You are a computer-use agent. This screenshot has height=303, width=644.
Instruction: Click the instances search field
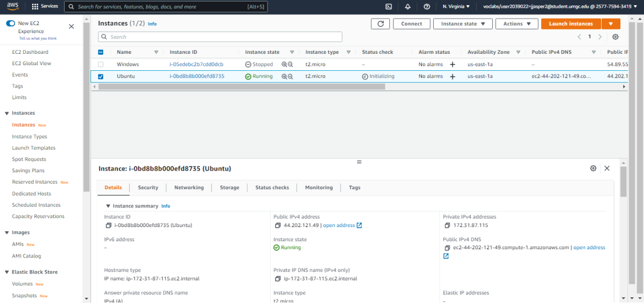coord(220,37)
